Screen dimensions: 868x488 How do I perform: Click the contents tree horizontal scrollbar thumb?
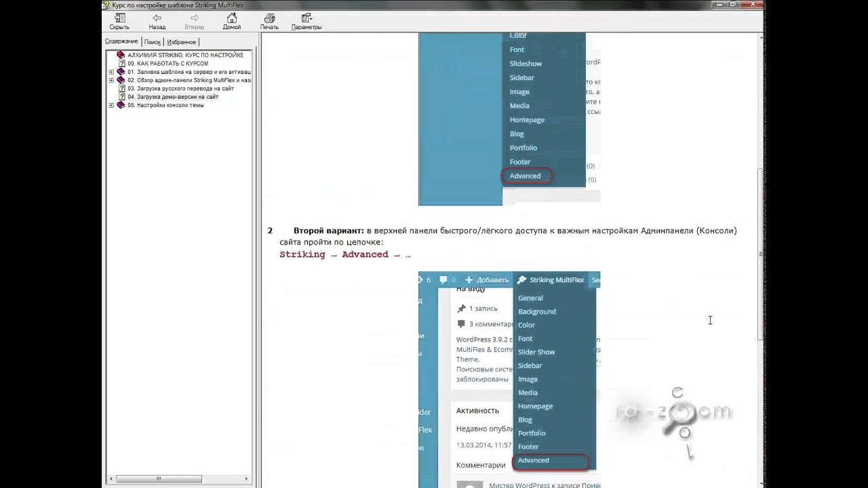158,479
